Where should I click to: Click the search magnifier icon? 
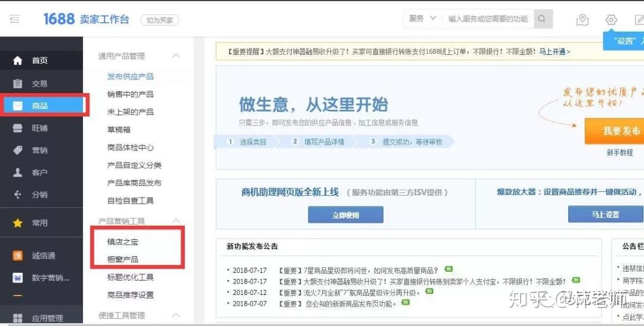(x=542, y=19)
